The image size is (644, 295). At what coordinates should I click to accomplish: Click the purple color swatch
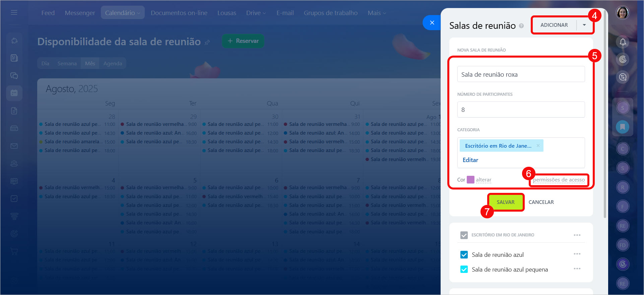pos(470,179)
